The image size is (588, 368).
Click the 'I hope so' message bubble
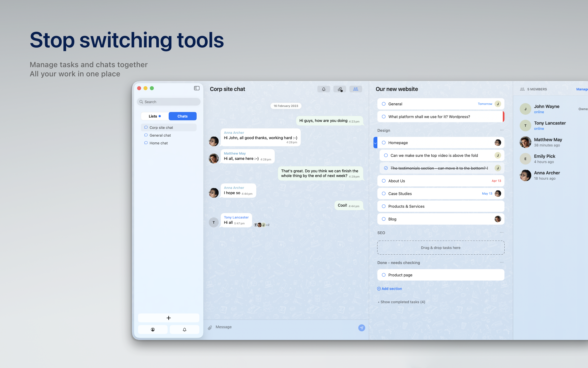[238, 191]
